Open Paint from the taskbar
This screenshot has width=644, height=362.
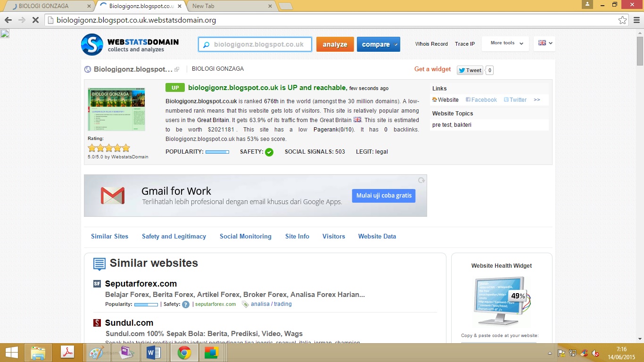point(96,353)
